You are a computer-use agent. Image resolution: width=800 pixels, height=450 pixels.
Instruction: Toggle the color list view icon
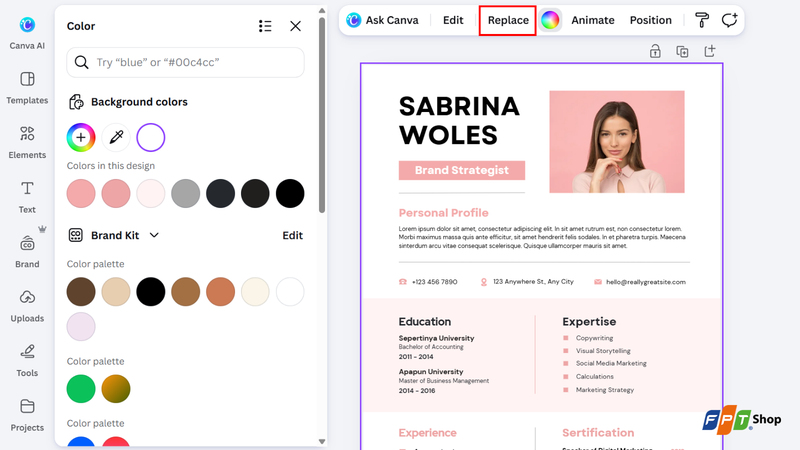pos(265,26)
